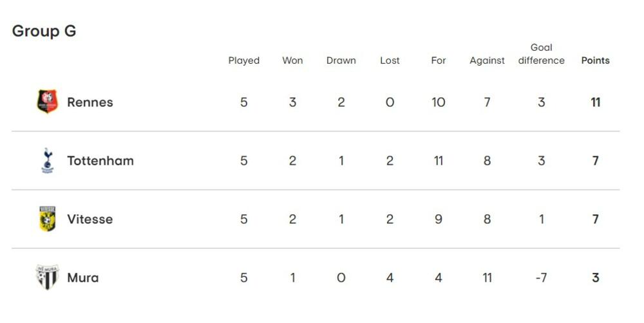Screen dimensions: 644x323
Task: Click the Mura club crest icon
Action: (x=47, y=278)
